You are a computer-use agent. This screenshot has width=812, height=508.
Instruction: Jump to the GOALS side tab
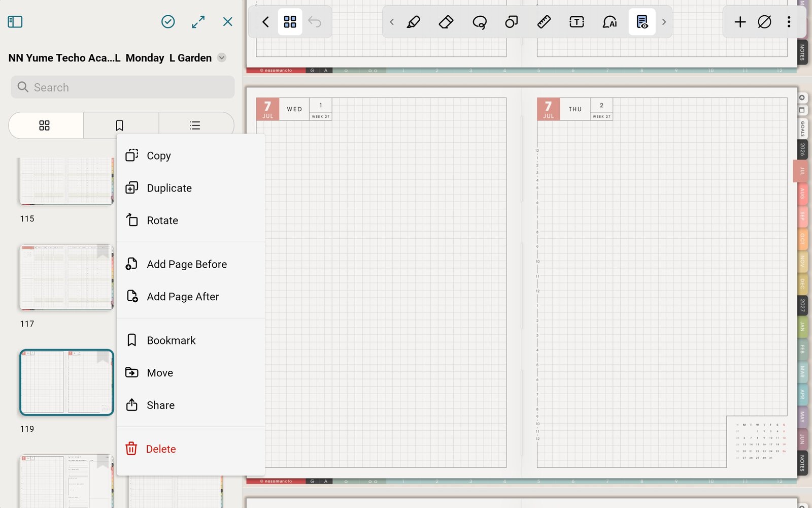tap(802, 129)
